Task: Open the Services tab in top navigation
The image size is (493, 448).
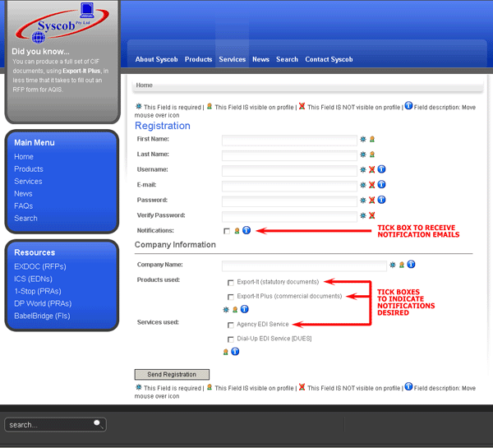Action: pos(232,59)
